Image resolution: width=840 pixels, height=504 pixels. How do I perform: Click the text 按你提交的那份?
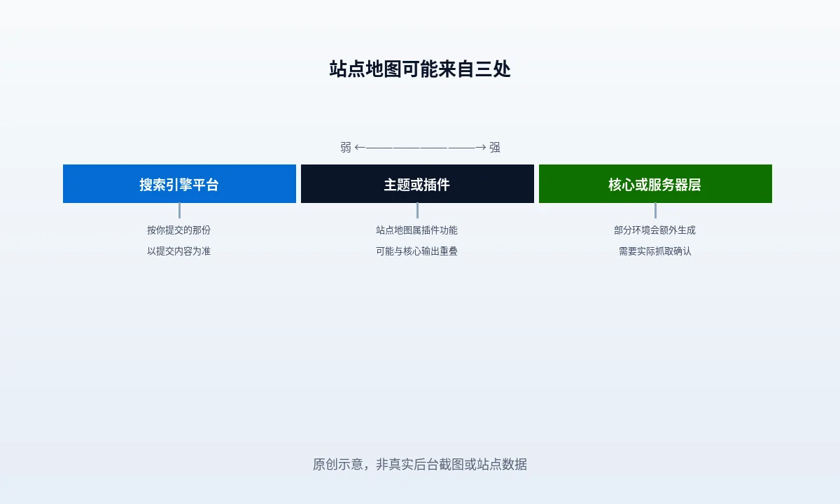click(178, 230)
